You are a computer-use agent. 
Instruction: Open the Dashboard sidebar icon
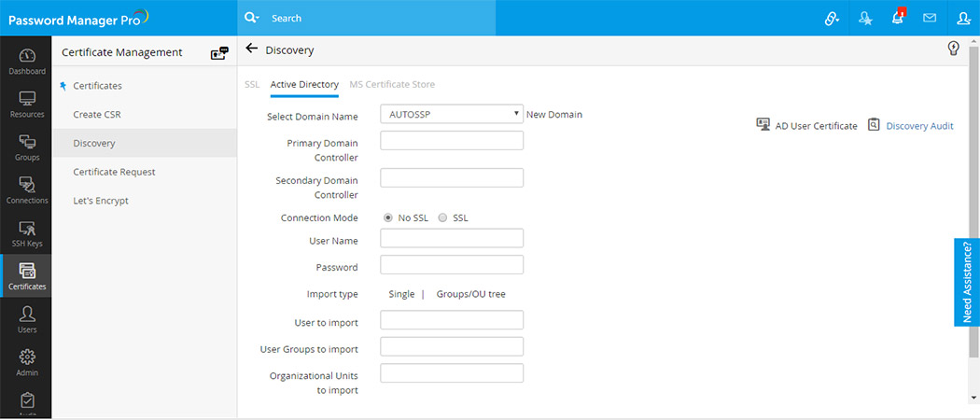coord(26,61)
